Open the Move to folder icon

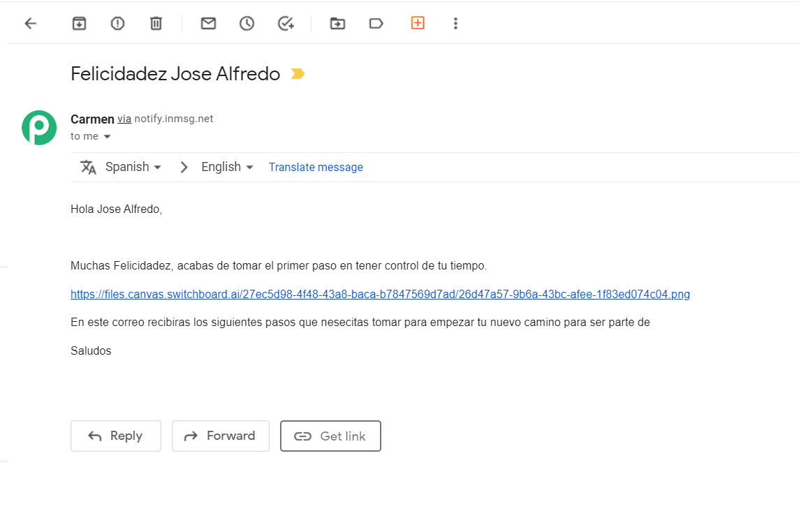pyautogui.click(x=337, y=24)
